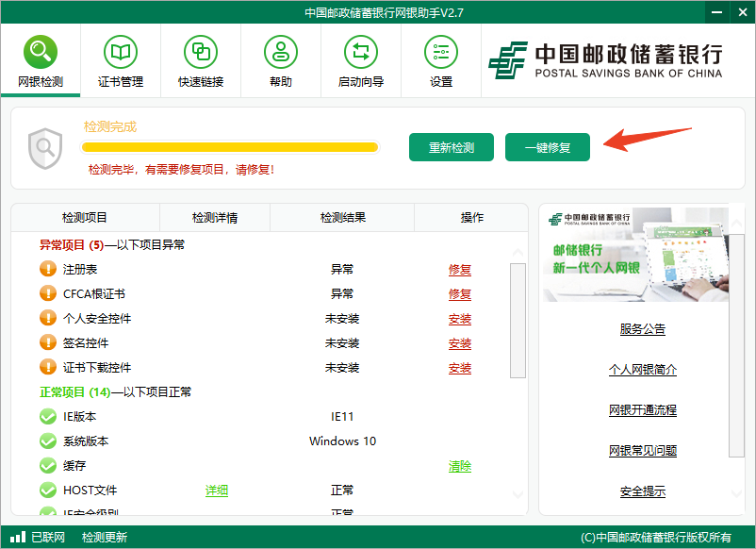756x549 pixels.
Task: Click the 已联网 status text
Action: [x=48, y=537]
